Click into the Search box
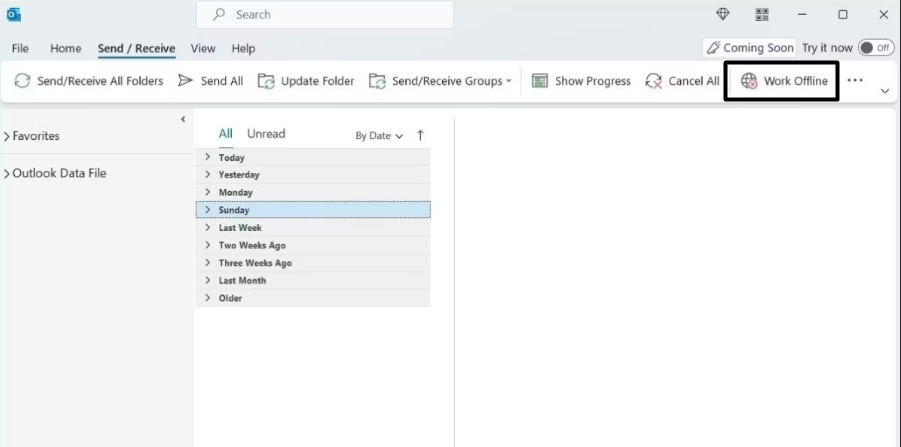This screenshot has width=901, height=447. coord(330,14)
